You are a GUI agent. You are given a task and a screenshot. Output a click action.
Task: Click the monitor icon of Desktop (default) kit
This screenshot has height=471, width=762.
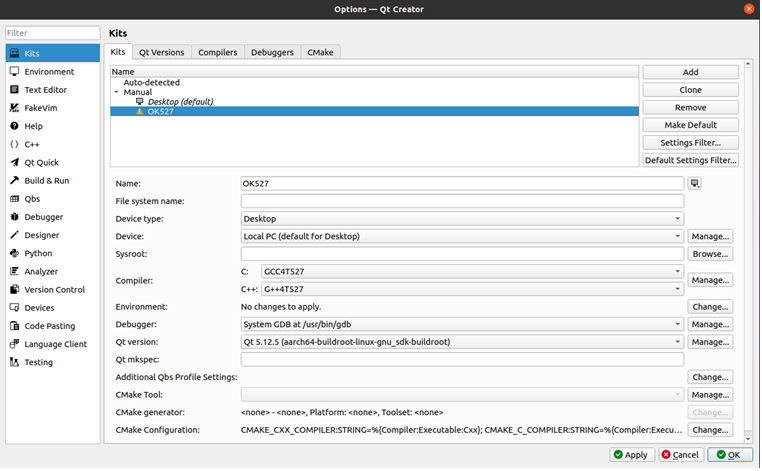[139, 101]
